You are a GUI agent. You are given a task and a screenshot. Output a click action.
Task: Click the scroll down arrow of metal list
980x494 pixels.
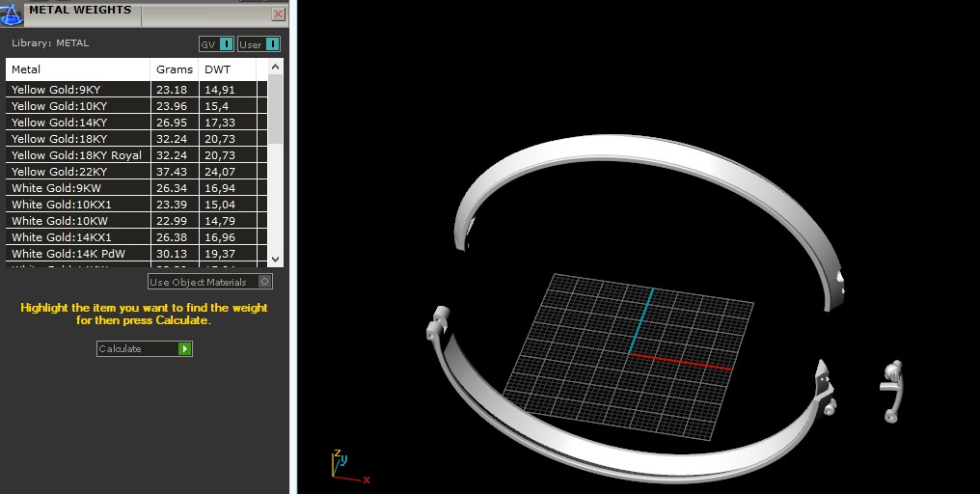[276, 259]
